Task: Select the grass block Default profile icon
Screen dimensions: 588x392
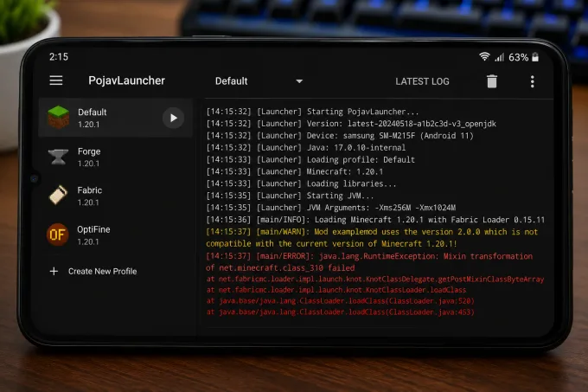Action: point(59,117)
